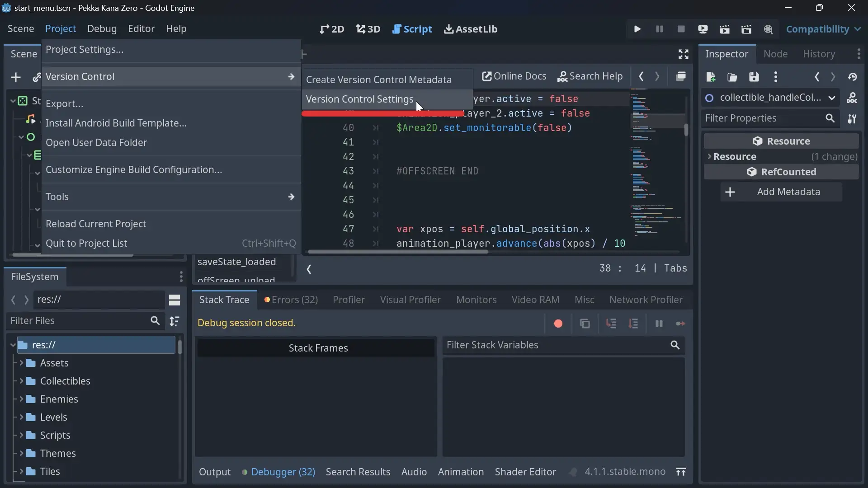The width and height of the screenshot is (868, 488).
Task: Toggle split view in the FileSystem panel
Action: point(175,300)
